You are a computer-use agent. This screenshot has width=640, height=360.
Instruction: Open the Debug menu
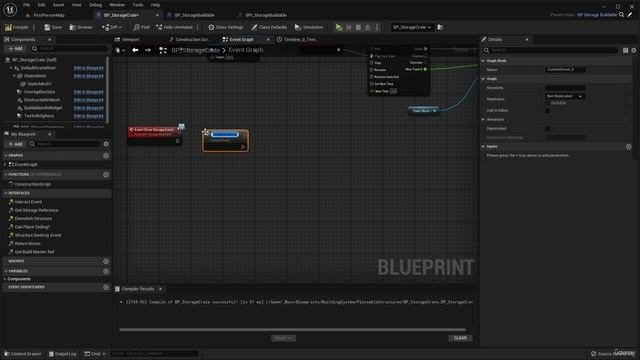click(95, 5)
